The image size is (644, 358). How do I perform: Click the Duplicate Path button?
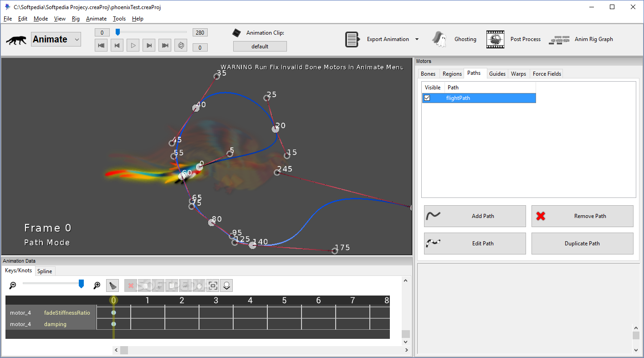click(582, 244)
